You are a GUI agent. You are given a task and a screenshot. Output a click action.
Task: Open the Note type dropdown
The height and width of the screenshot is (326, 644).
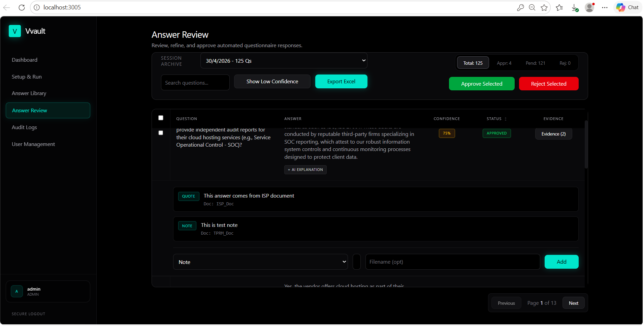pos(260,262)
